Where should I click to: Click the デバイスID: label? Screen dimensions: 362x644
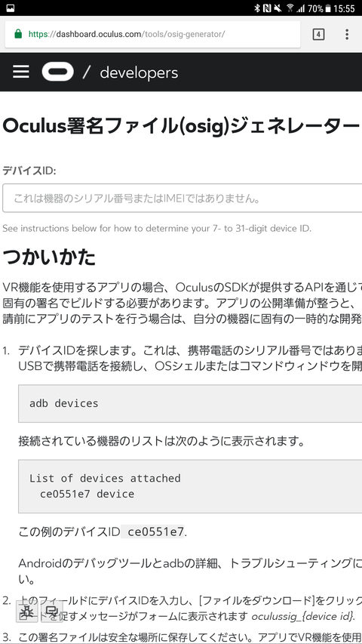pyautogui.click(x=29, y=171)
